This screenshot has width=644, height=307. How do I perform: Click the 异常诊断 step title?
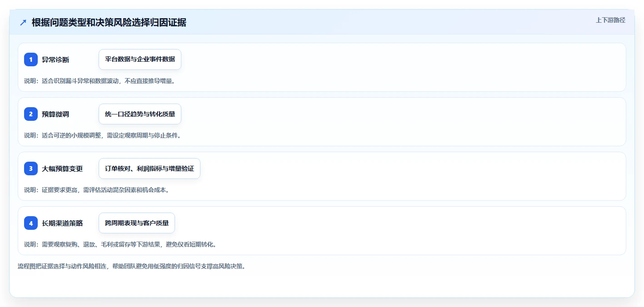pyautogui.click(x=55, y=59)
